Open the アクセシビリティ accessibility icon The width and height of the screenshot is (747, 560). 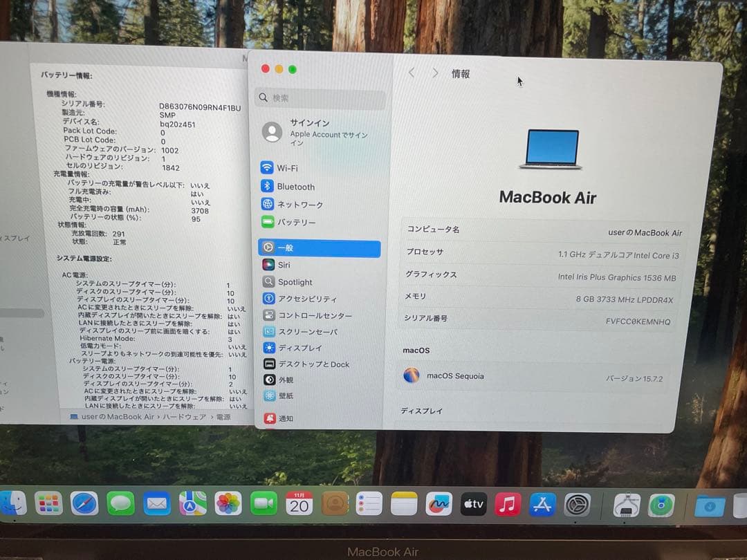point(270,298)
